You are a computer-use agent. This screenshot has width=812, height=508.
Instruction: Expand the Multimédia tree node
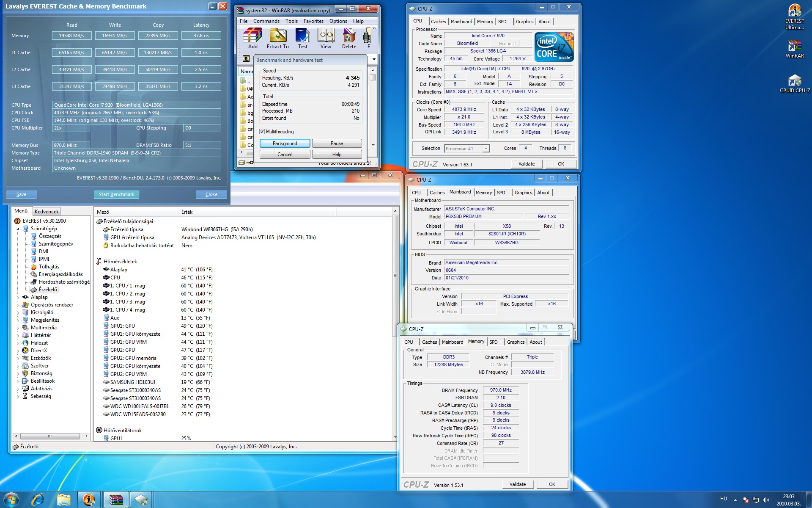[18, 328]
